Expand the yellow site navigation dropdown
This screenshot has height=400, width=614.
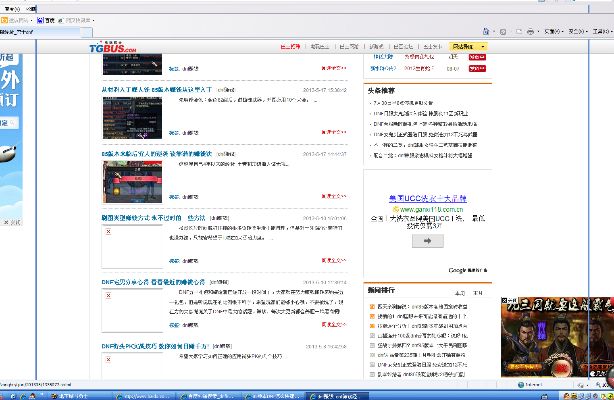468,47
